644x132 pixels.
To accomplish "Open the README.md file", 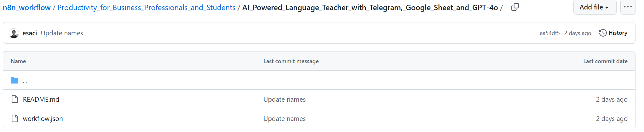I will (41, 99).
